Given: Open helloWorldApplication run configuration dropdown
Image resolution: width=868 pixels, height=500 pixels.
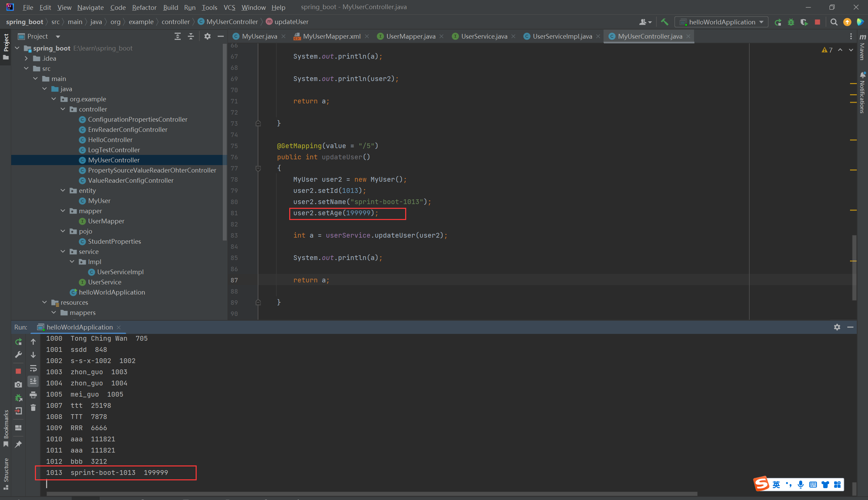Looking at the screenshot, I should coord(721,22).
